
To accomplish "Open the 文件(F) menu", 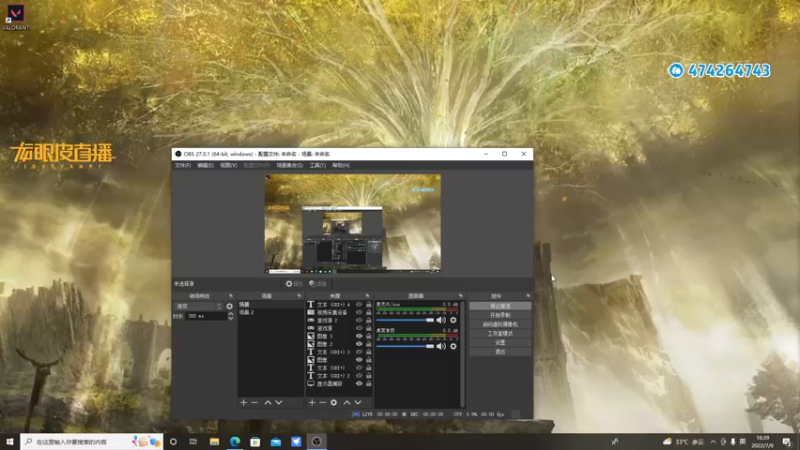I will point(183,165).
